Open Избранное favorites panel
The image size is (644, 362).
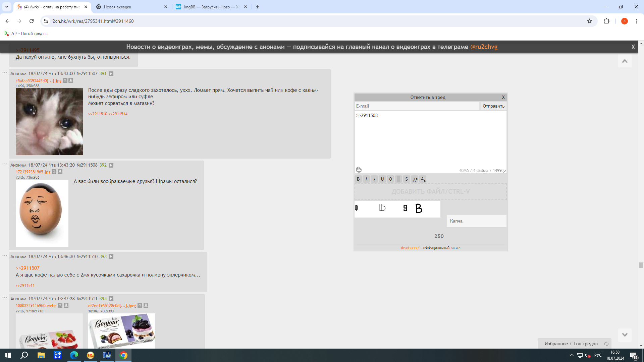556,344
